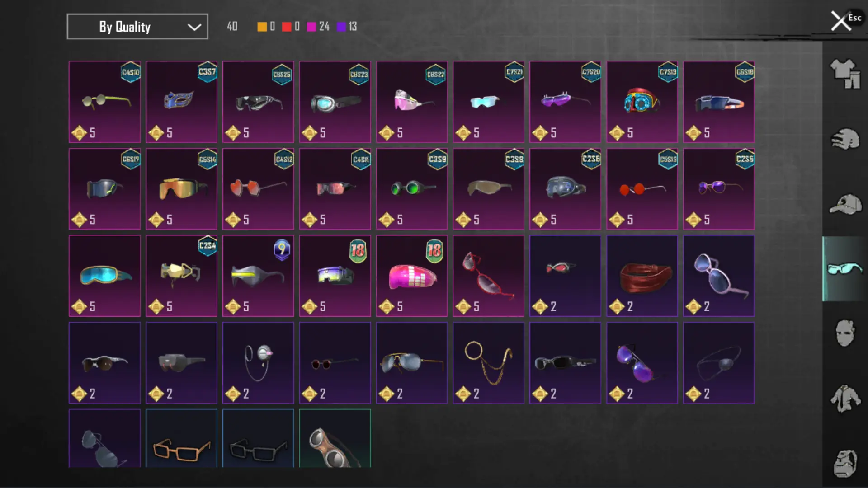Open the face mask category
Image resolution: width=868 pixels, height=488 pixels.
844,333
